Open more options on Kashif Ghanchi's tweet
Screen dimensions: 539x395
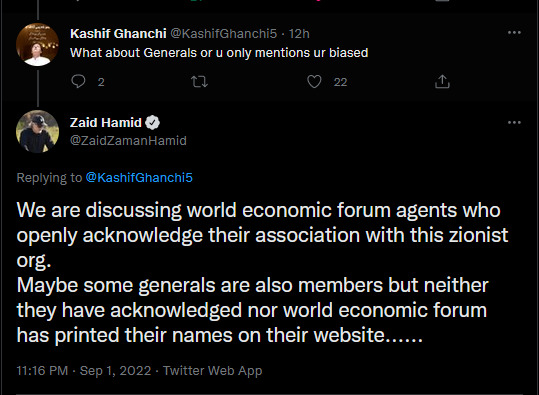click(514, 33)
